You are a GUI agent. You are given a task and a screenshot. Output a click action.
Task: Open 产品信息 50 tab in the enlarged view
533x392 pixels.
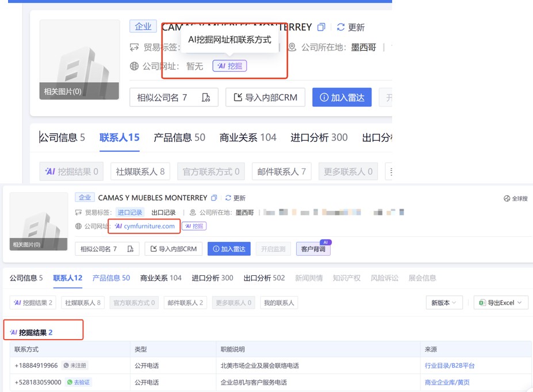179,137
